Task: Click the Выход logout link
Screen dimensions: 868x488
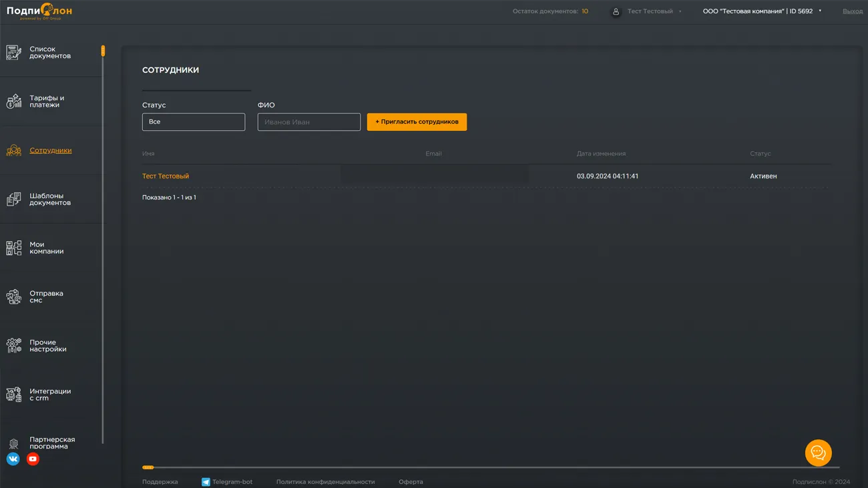Action: [x=852, y=11]
